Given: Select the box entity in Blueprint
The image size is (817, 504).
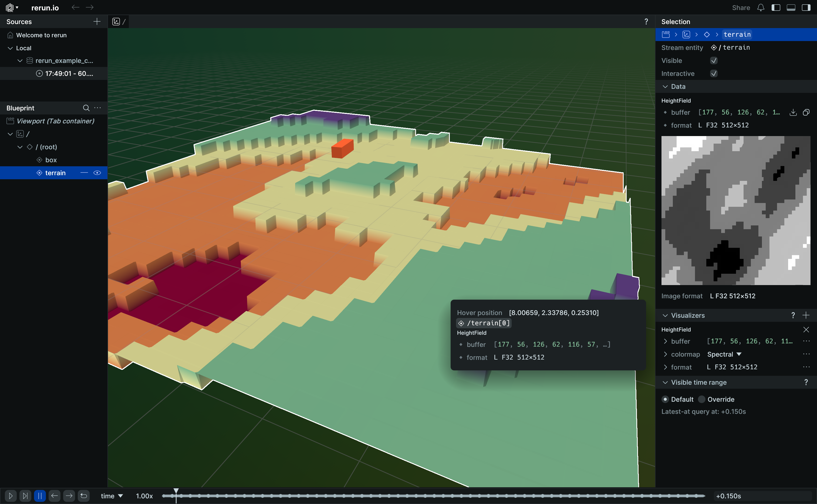Looking at the screenshot, I should click(x=51, y=160).
